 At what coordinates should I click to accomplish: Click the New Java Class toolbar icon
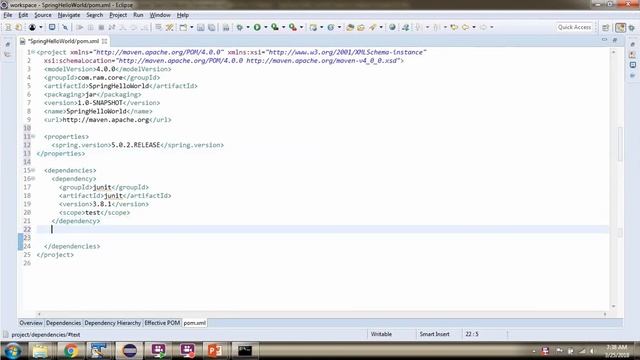331,27
